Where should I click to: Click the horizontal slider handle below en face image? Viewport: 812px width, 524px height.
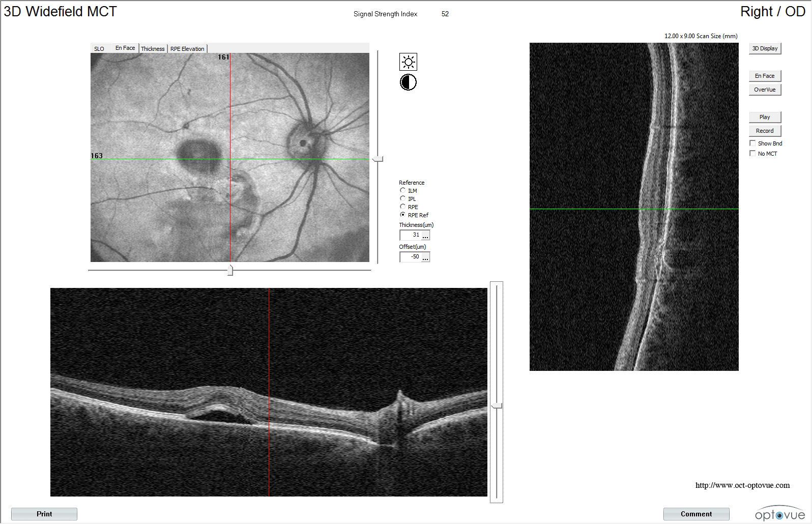[230, 270]
